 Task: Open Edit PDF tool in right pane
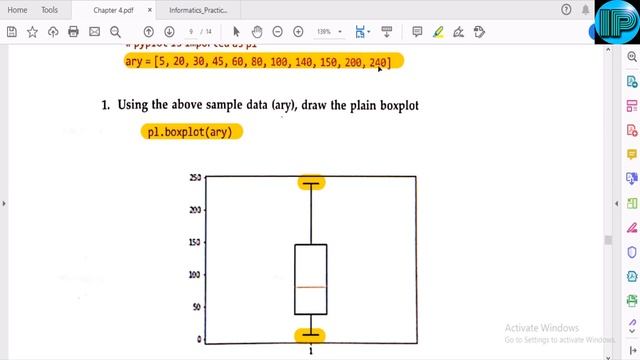pos(632,106)
